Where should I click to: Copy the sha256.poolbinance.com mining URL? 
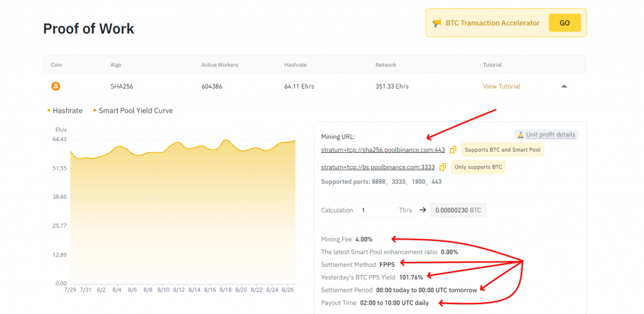pos(453,150)
